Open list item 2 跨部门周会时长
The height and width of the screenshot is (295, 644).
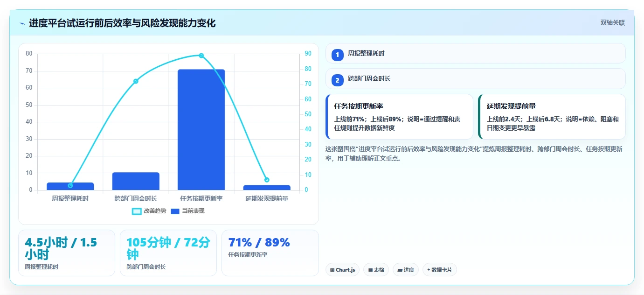pos(475,79)
